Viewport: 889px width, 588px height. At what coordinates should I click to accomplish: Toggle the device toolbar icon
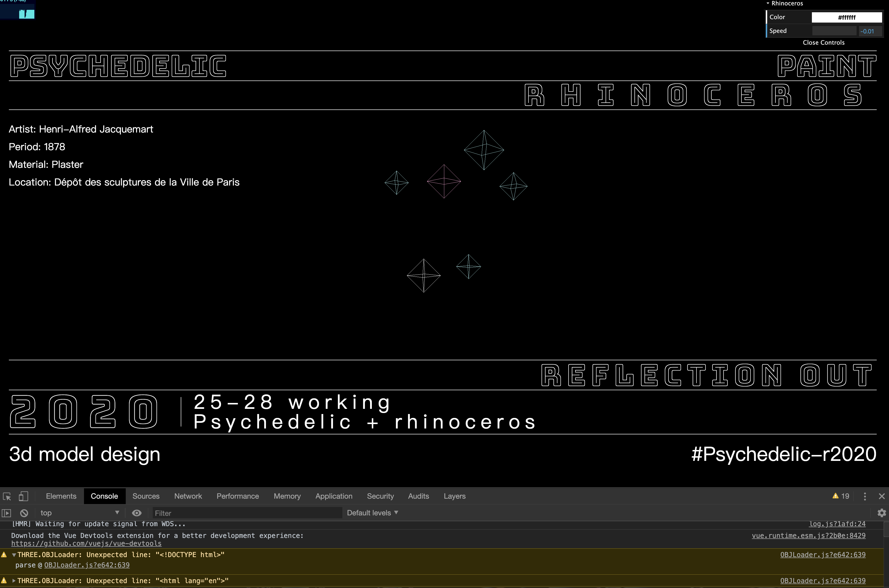(23, 496)
